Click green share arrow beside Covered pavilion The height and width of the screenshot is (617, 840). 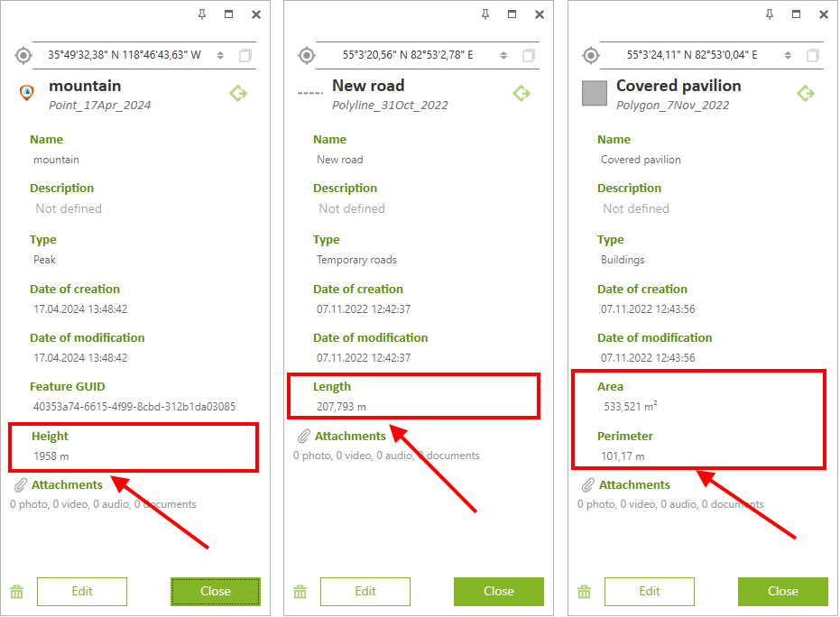pyautogui.click(x=806, y=94)
